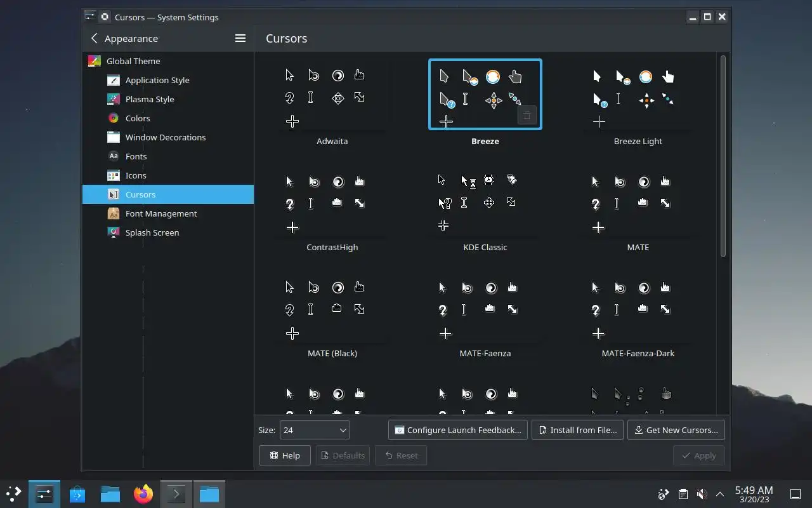This screenshot has height=508, width=812.
Task: Switch to Window Decorations page
Action: [168, 137]
